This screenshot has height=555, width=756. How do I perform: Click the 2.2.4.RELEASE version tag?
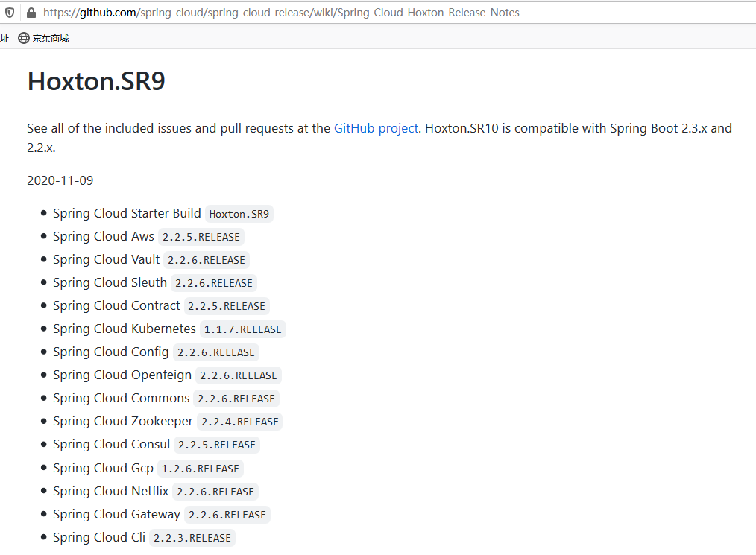point(239,422)
